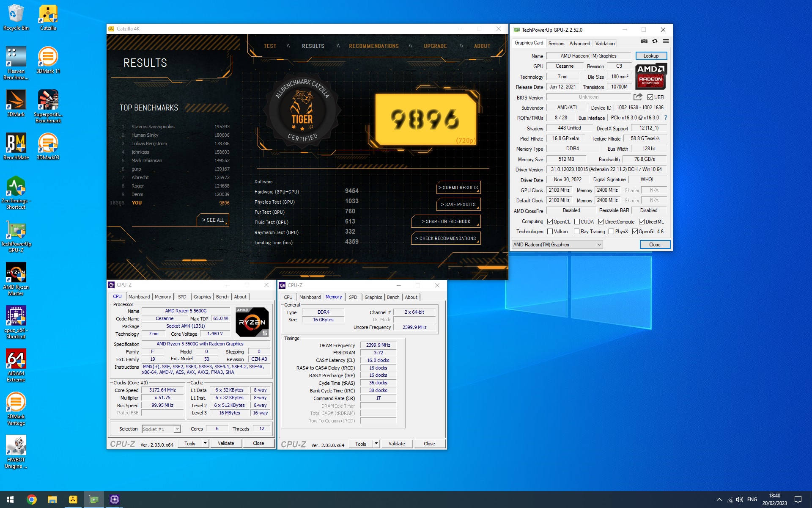
Task: Toggle UEFI checkbox in GPU-Z
Action: tap(650, 97)
